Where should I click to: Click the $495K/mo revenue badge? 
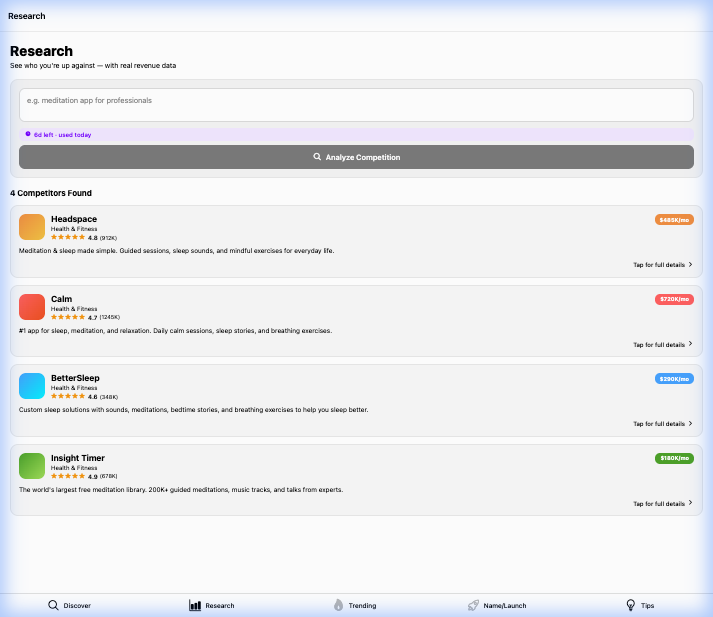673,219
